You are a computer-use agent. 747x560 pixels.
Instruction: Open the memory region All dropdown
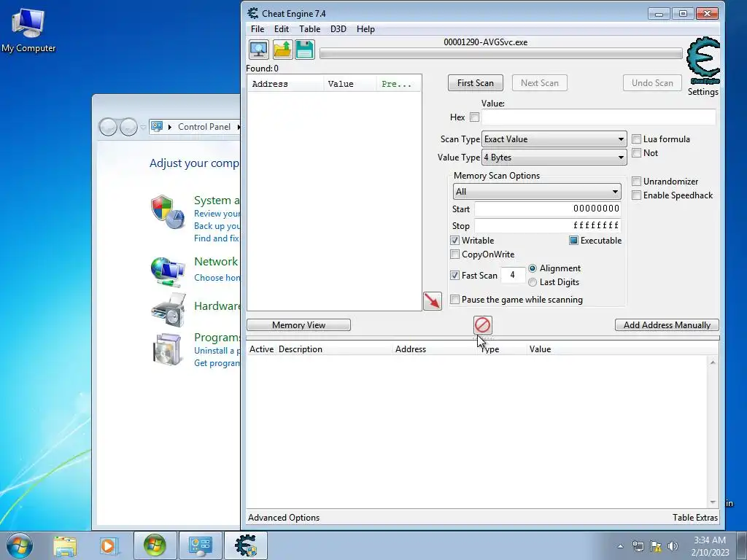tap(537, 192)
